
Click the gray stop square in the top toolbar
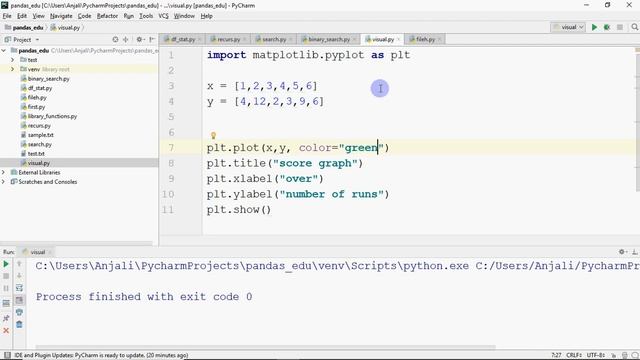point(620,27)
